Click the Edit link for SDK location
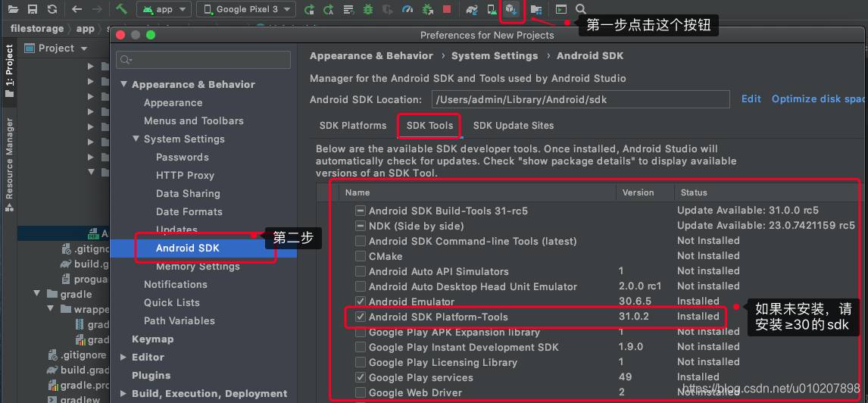Image resolution: width=868 pixels, height=403 pixels. point(751,98)
